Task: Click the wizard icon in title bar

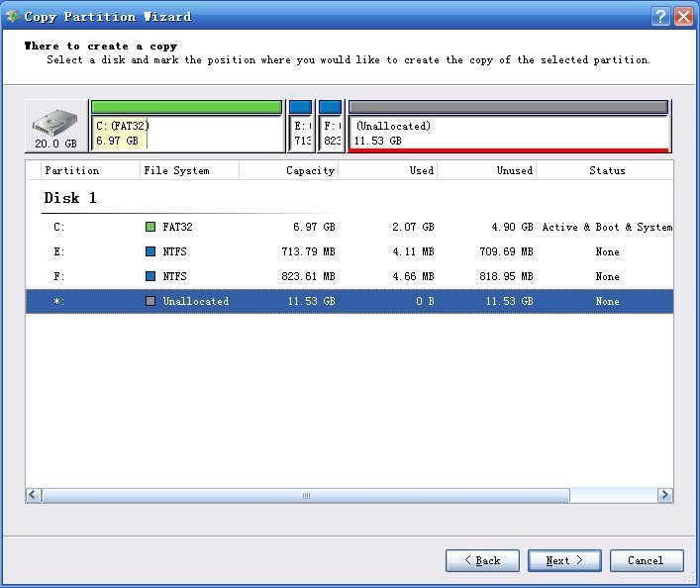Action: point(12,16)
